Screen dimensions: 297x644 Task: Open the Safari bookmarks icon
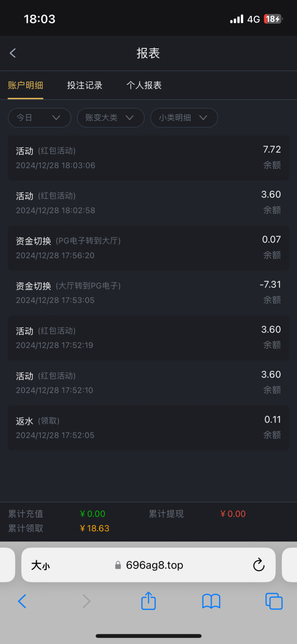click(211, 601)
